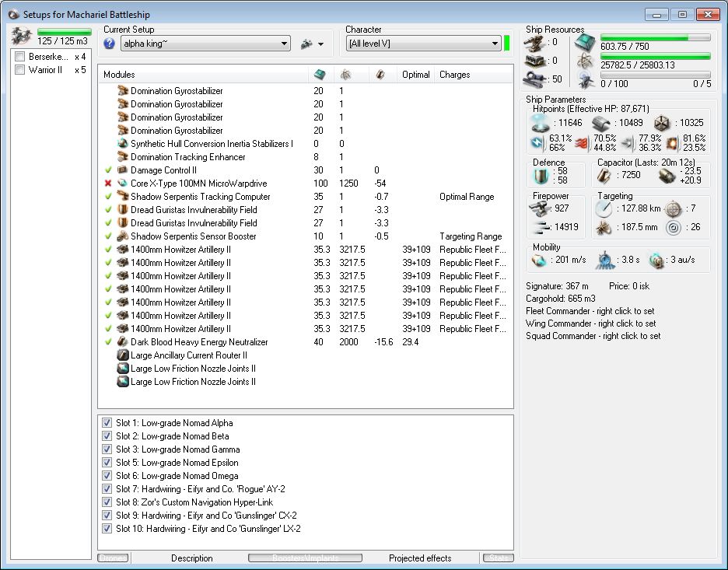Viewport: 728px width, 570px height.
Task: Click the Modules column header
Action: [x=203, y=75]
